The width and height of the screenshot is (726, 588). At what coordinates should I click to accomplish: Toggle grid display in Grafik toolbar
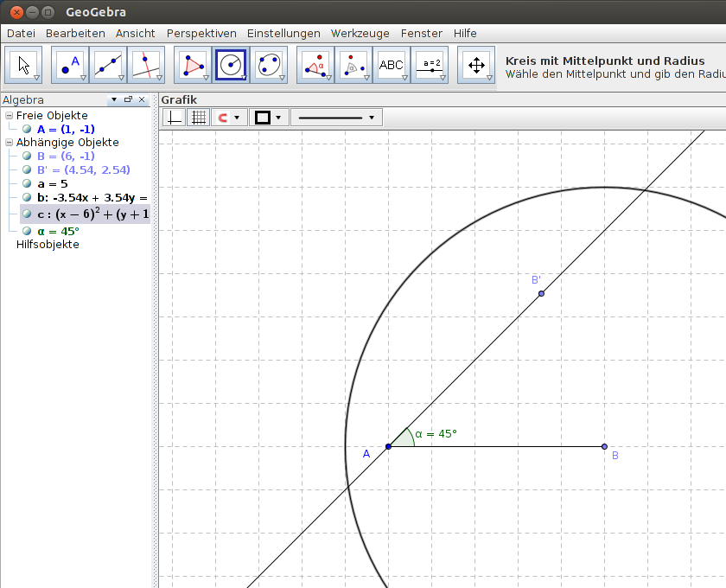point(199,118)
